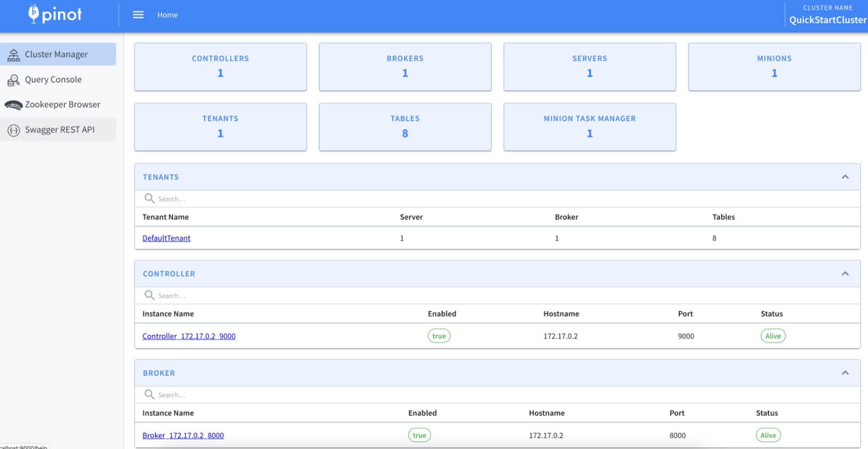This screenshot has width=868, height=449.
Task: Click the search icon in Tenants section
Action: click(149, 198)
